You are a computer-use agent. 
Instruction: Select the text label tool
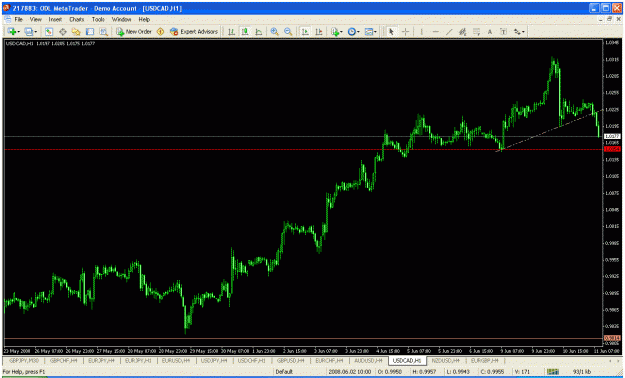[503, 32]
